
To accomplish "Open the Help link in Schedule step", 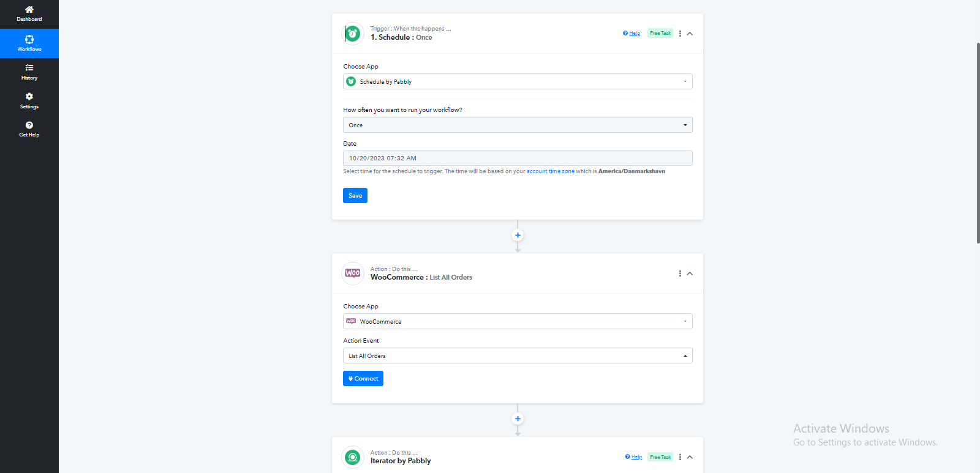I will click(631, 34).
